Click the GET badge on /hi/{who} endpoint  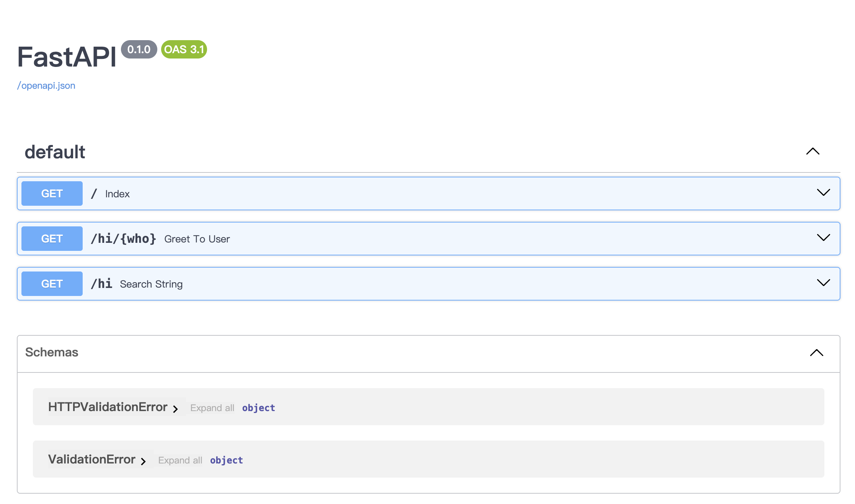pos(52,238)
